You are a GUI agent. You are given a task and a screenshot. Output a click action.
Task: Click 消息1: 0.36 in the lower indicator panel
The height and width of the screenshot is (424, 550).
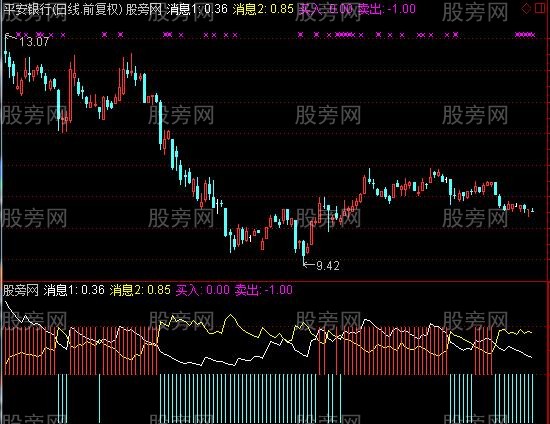[74, 290]
